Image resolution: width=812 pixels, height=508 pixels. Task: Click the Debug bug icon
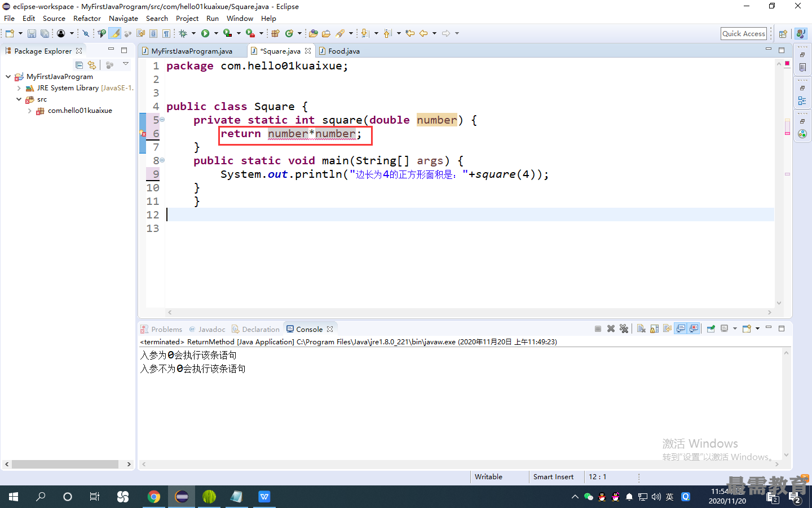[x=183, y=33]
